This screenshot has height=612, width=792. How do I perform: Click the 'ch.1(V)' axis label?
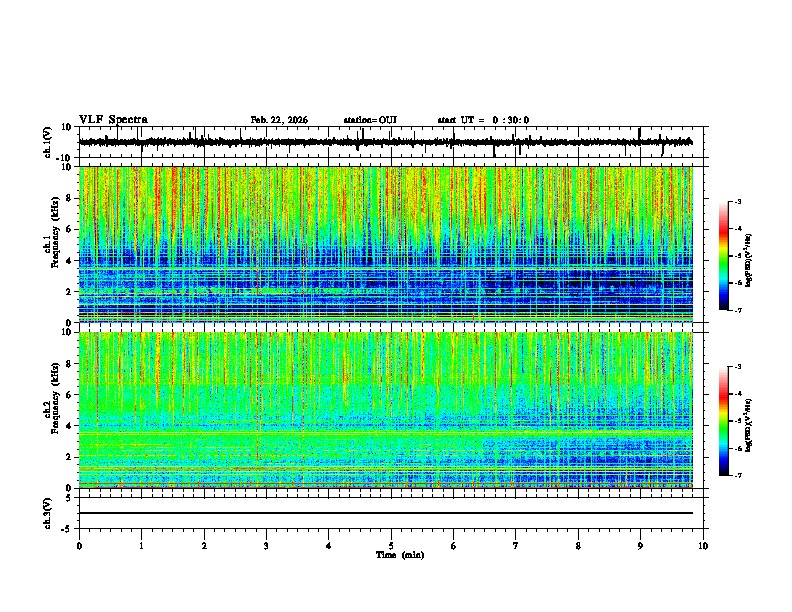48,142
